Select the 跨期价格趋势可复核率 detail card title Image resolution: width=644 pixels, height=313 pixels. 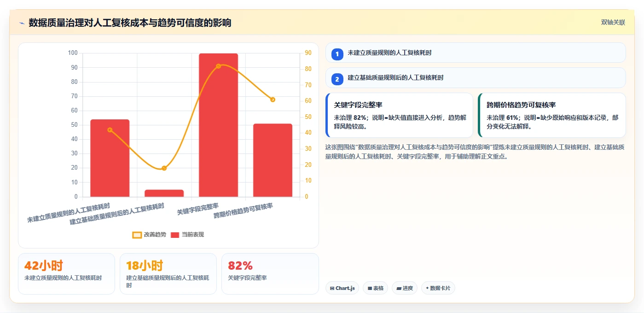point(521,105)
